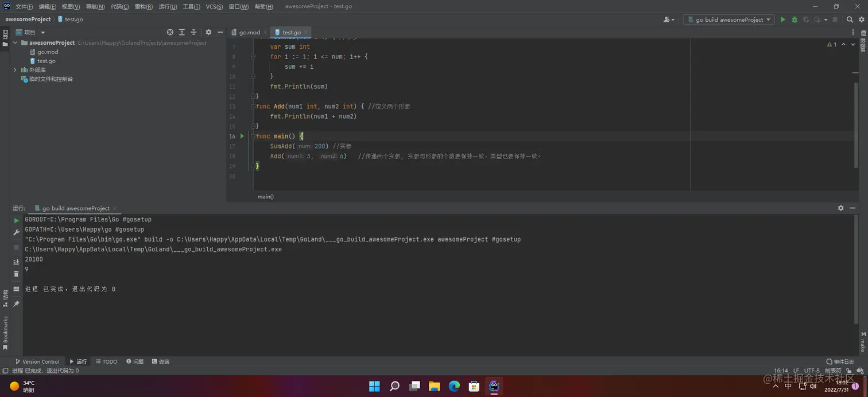Open the make tool window on right edge
This screenshot has height=397, width=868.
point(863,342)
